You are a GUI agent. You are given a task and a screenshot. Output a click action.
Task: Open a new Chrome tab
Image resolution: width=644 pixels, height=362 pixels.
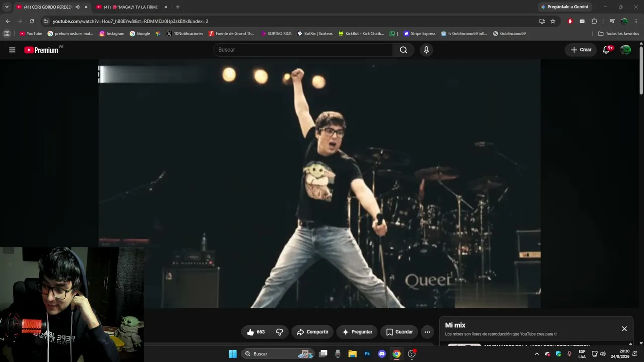(x=178, y=7)
